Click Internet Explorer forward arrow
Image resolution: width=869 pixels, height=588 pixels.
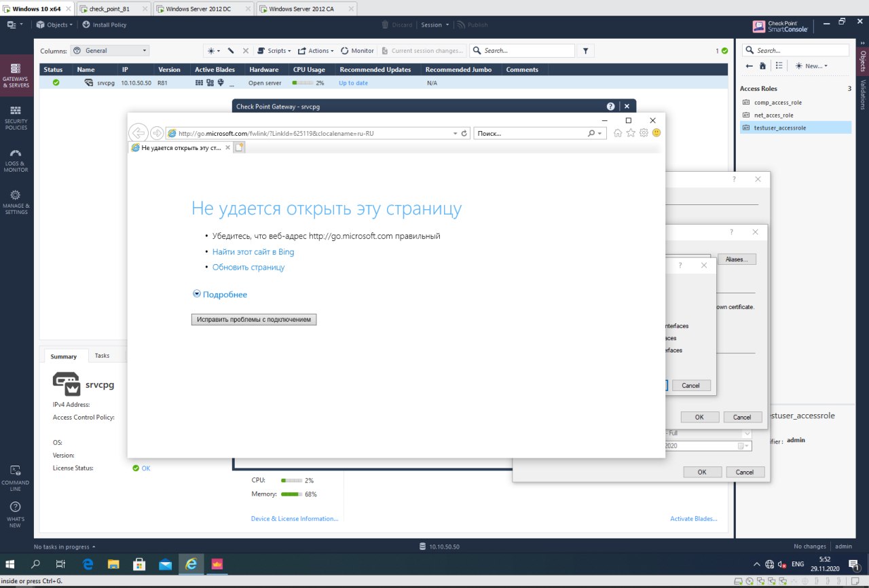click(x=157, y=133)
